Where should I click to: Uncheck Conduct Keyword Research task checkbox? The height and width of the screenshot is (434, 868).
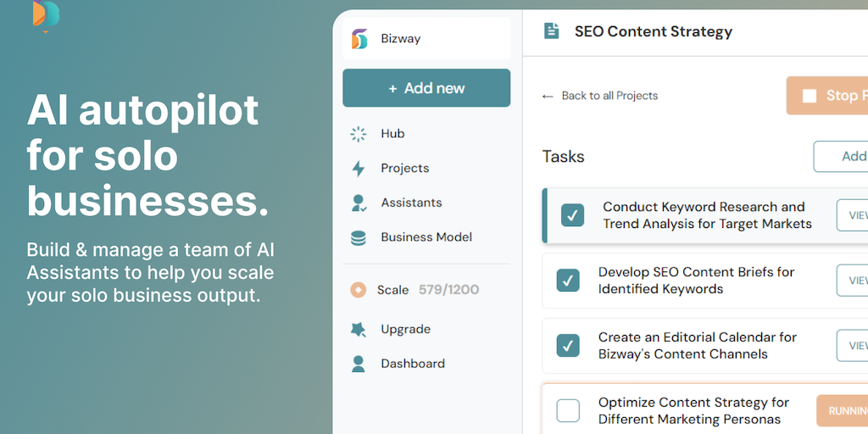(x=572, y=215)
